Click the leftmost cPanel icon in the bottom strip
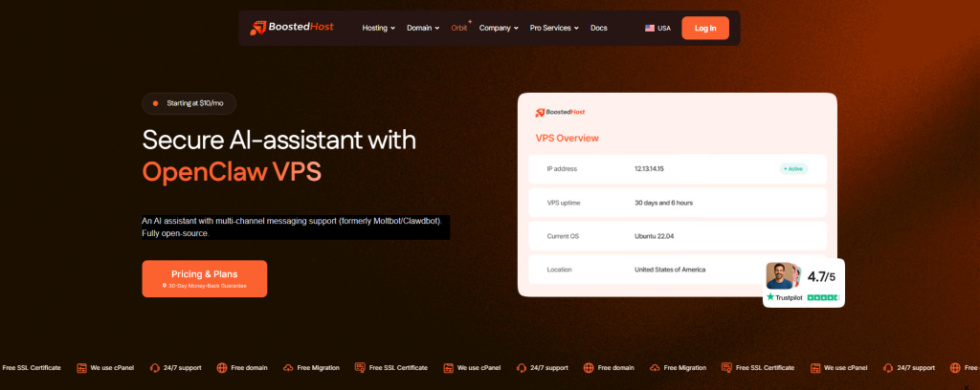Viewport: 980px width, 390px height. 81,367
